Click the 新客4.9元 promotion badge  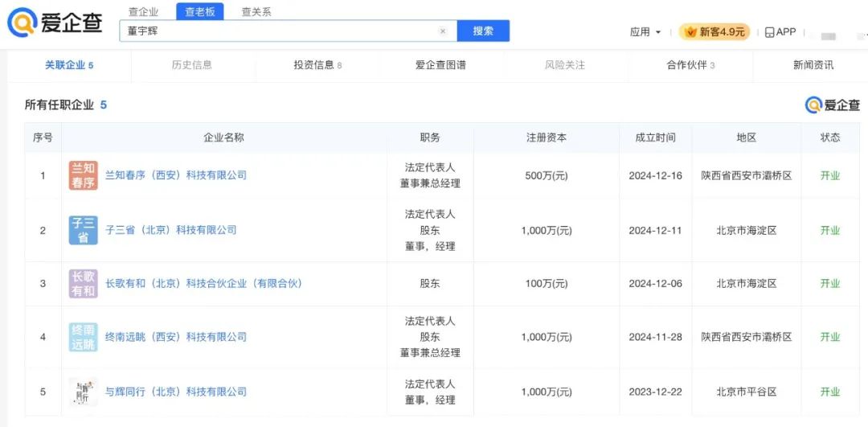pyautogui.click(x=714, y=32)
